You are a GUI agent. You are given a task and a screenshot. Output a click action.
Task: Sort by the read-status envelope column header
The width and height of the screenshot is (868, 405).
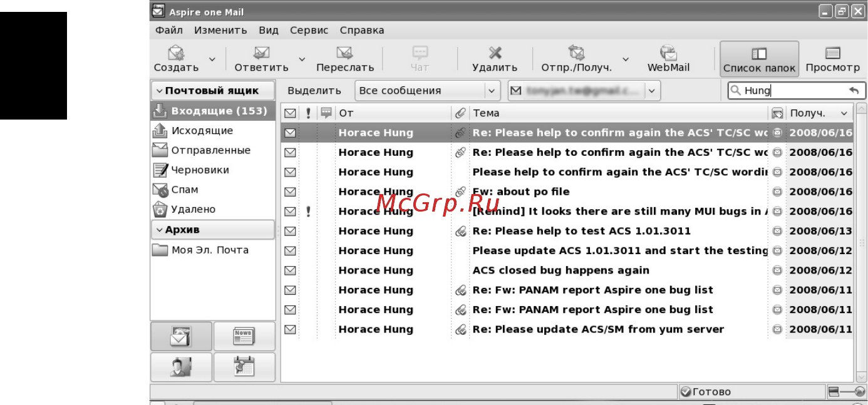tap(290, 113)
